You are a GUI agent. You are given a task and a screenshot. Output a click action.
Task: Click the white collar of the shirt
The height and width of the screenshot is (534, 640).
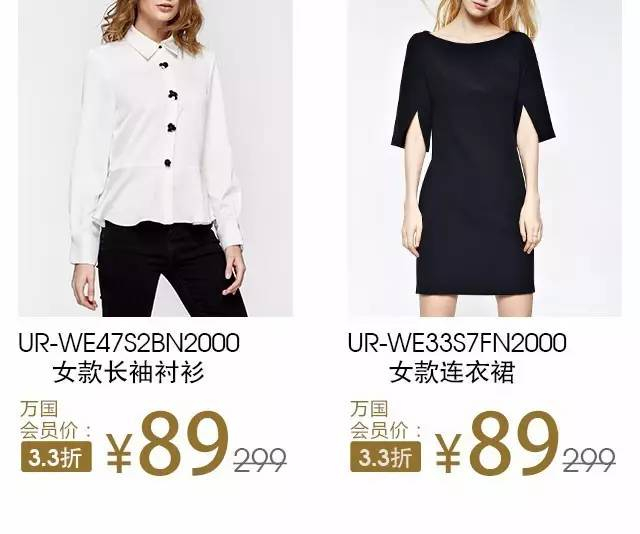[153, 44]
